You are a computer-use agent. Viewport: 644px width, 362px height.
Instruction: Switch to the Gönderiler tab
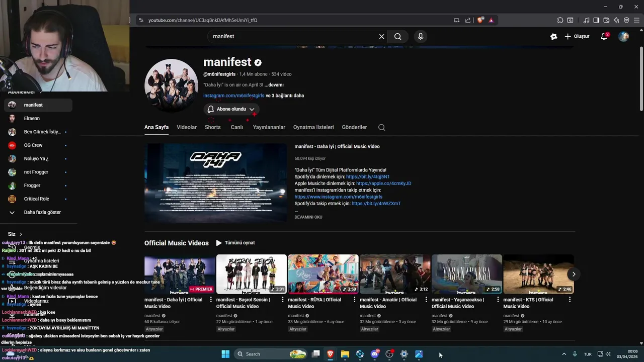[x=354, y=127]
